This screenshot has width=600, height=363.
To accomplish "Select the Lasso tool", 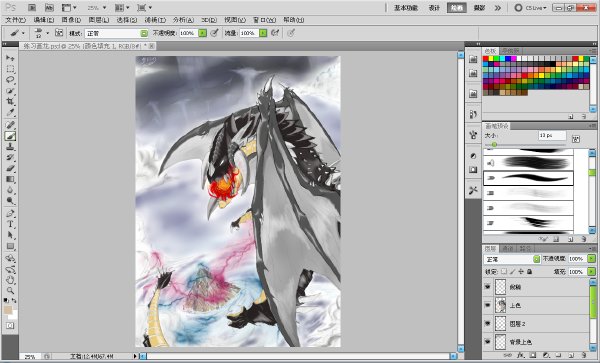I will (x=10, y=80).
